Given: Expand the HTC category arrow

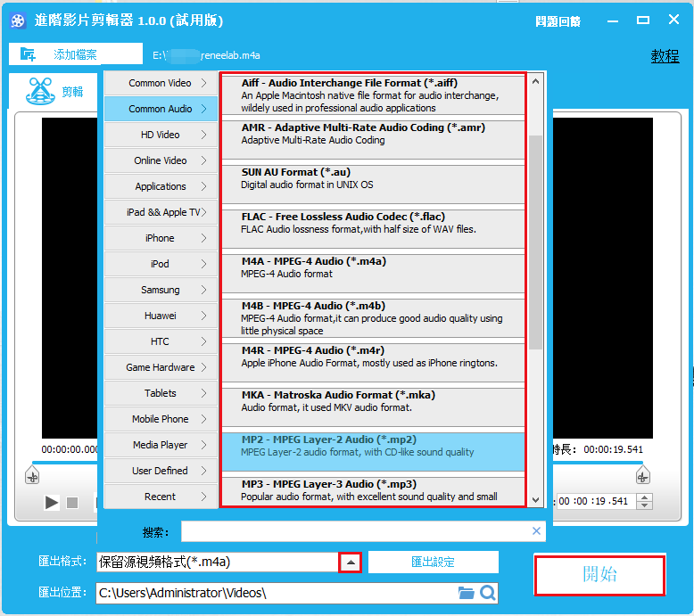Looking at the screenshot, I should (x=203, y=341).
